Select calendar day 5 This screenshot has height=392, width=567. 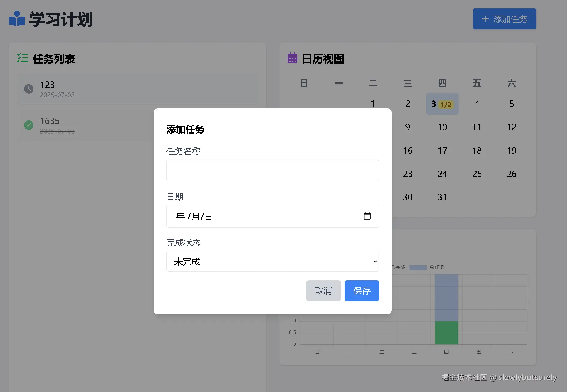pyautogui.click(x=512, y=104)
